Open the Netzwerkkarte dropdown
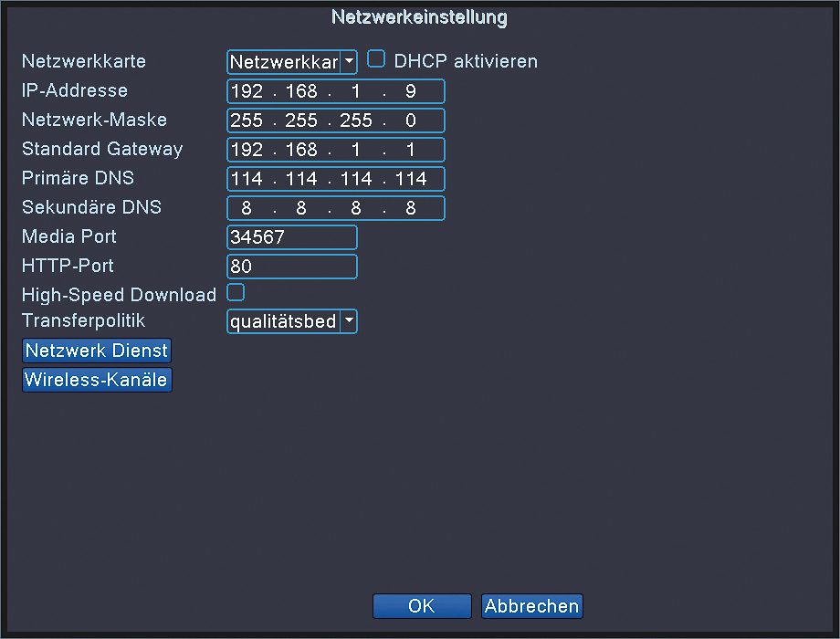 click(x=348, y=62)
